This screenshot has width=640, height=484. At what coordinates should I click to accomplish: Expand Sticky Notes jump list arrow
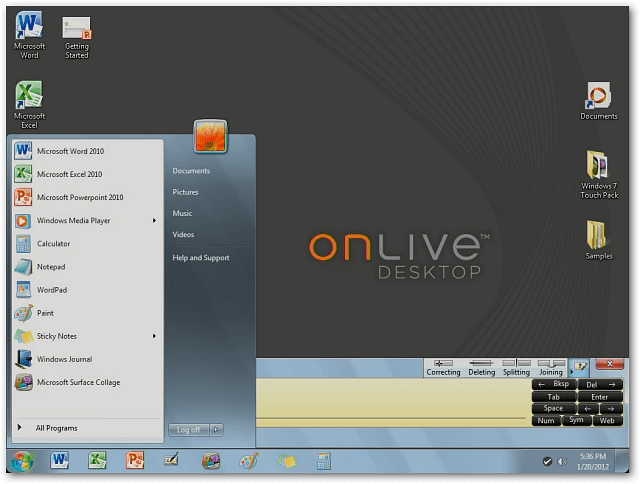tap(154, 336)
